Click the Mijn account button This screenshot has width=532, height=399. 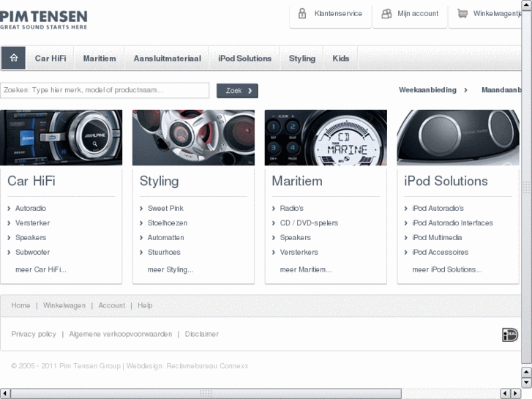[410, 16]
